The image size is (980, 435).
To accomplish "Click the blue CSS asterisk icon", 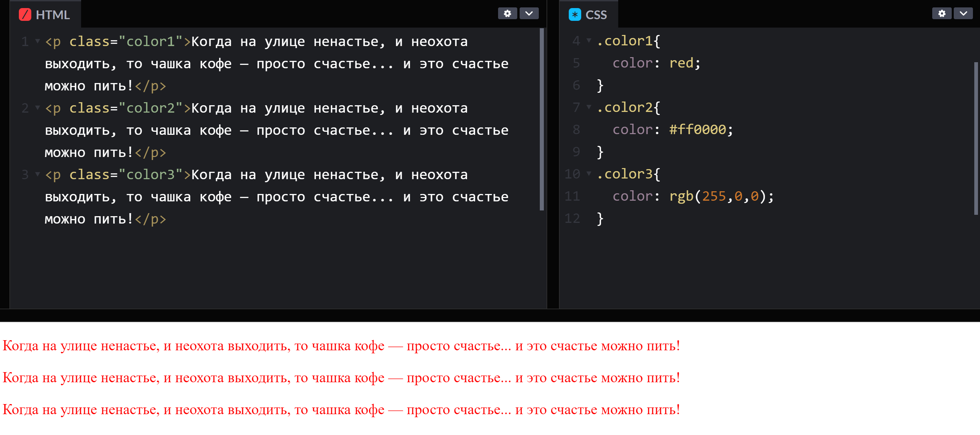I will (574, 15).
